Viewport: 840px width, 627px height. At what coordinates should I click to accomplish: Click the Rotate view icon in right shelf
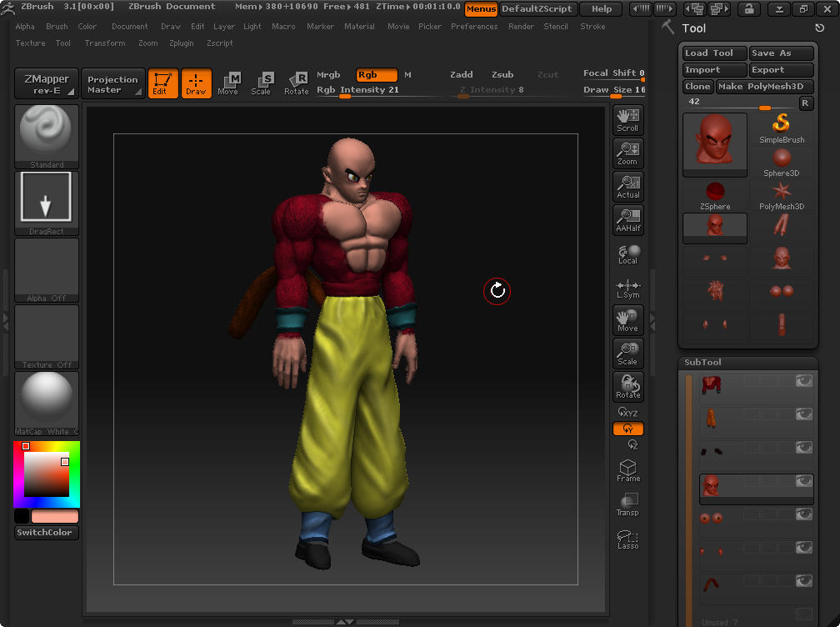coord(627,386)
